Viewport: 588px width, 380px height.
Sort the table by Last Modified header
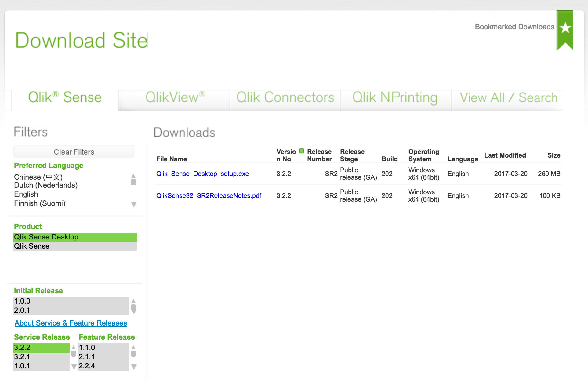pyautogui.click(x=505, y=155)
